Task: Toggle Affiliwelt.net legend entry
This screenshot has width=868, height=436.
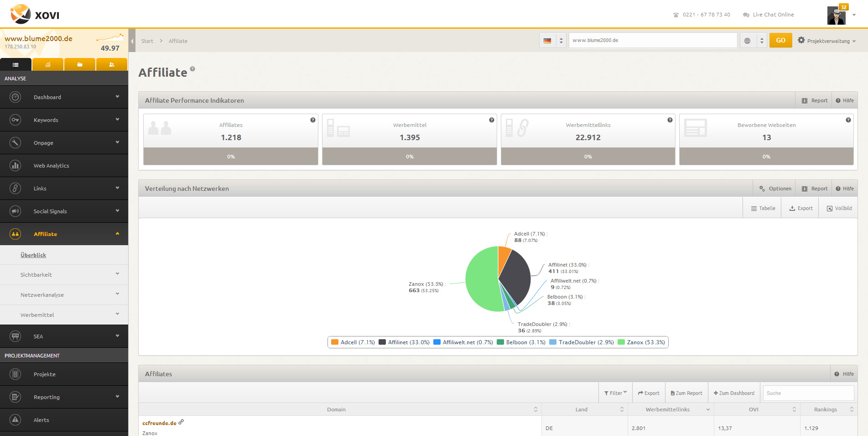Action: (463, 342)
